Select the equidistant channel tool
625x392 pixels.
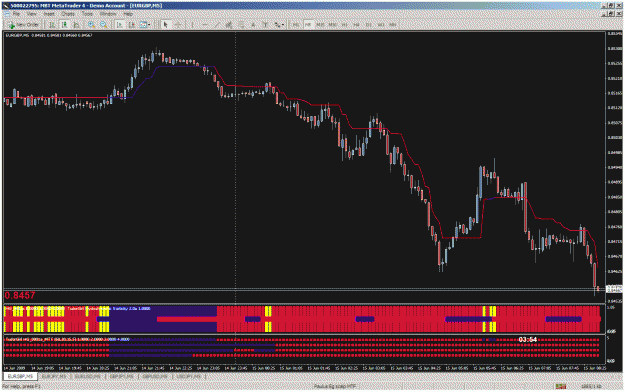(x=229, y=25)
